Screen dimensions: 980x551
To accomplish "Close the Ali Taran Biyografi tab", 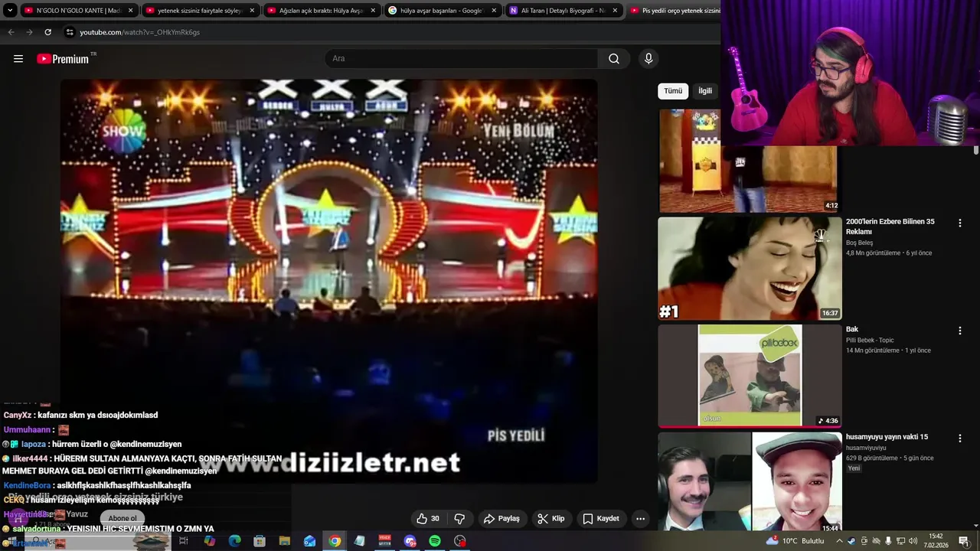I will 615,11.
